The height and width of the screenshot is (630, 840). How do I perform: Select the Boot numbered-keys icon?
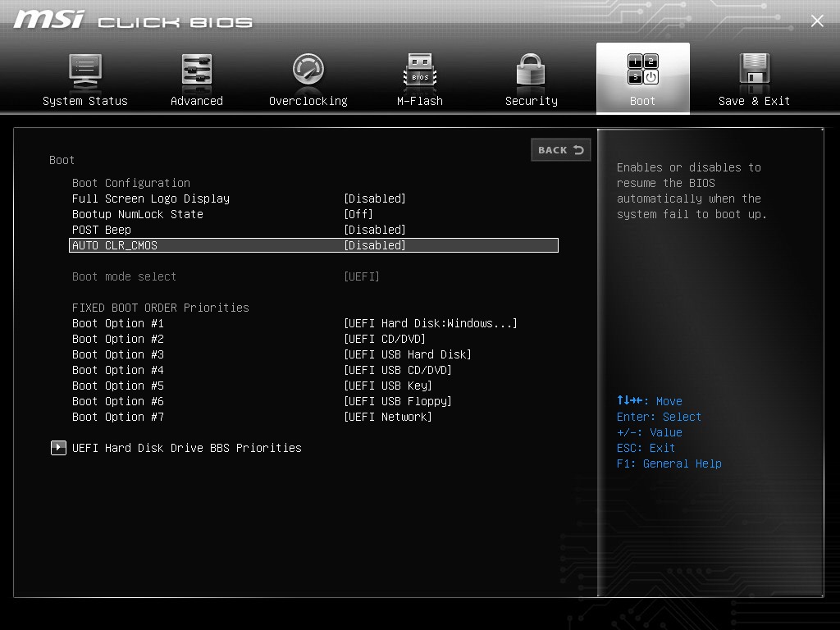pos(643,70)
